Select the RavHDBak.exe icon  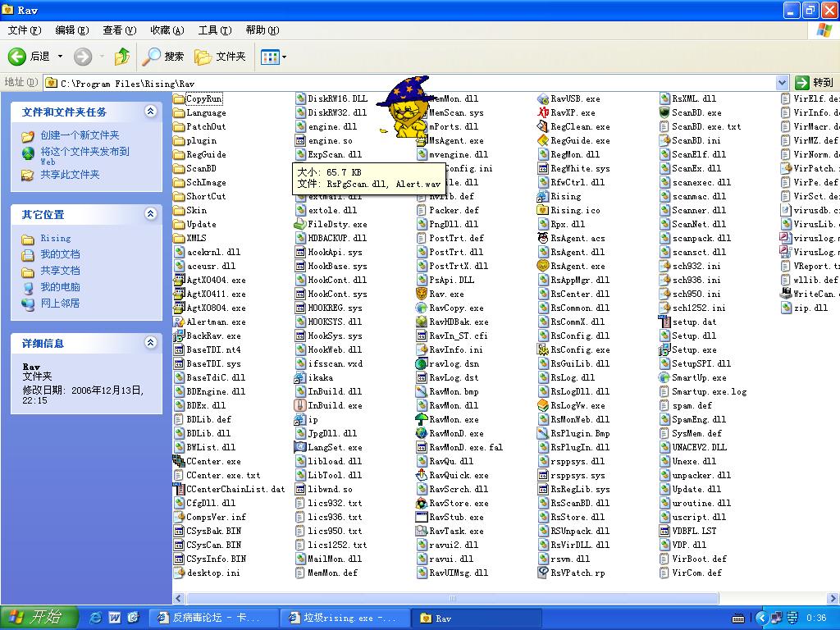pyautogui.click(x=422, y=322)
